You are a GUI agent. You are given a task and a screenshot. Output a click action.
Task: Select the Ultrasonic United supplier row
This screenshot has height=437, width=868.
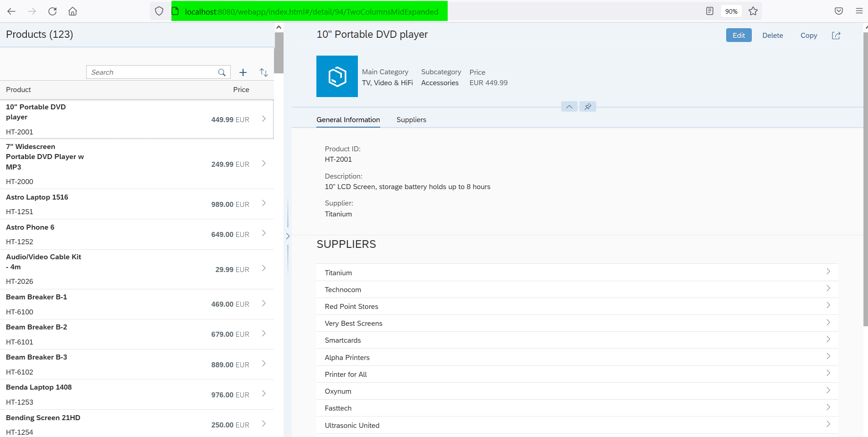coord(577,425)
